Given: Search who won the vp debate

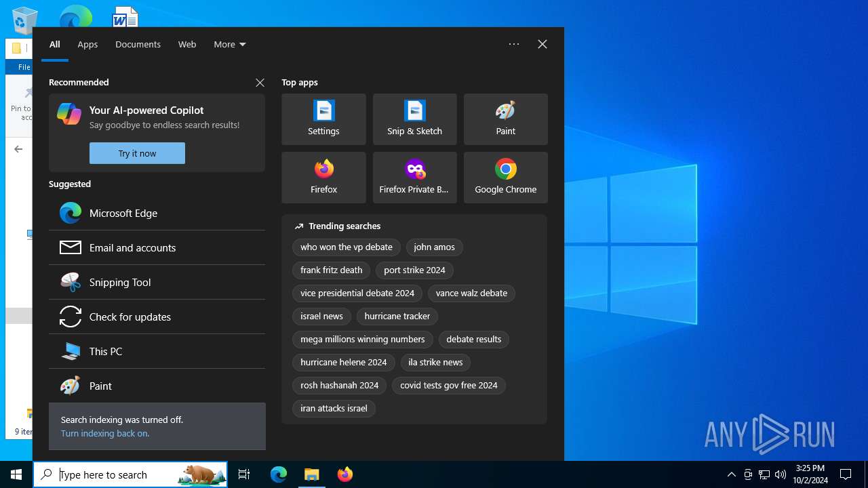Looking at the screenshot, I should [347, 247].
